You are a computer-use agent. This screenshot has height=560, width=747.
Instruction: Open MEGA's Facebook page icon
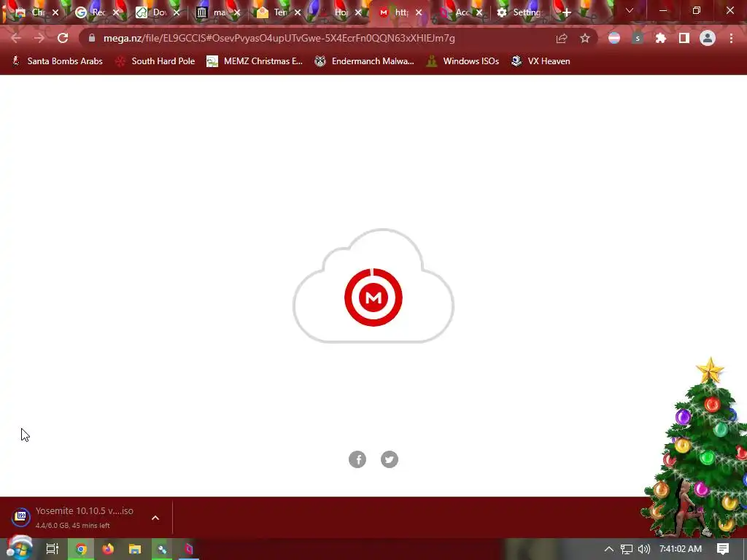357,459
